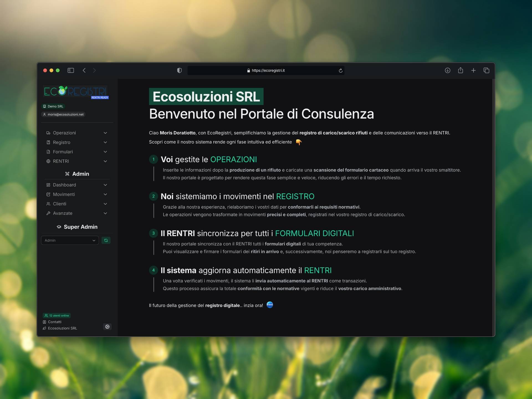Open the Contatti link
This screenshot has width=532, height=399.
(x=55, y=322)
